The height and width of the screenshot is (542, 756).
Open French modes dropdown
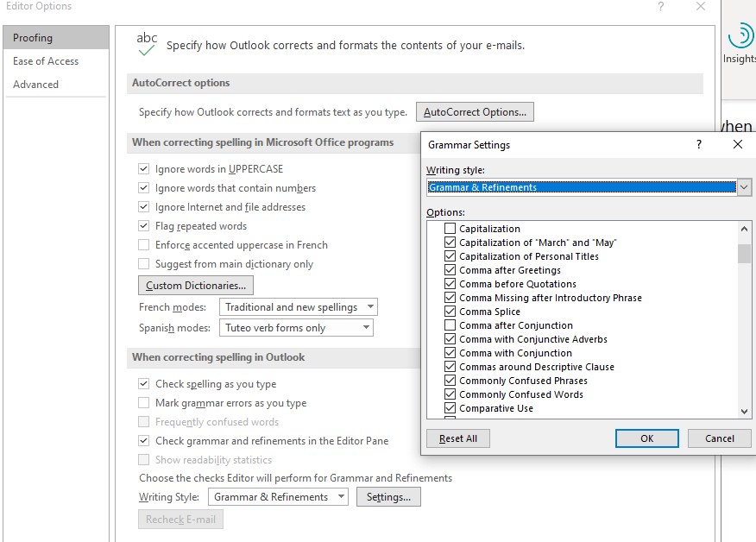pyautogui.click(x=298, y=306)
